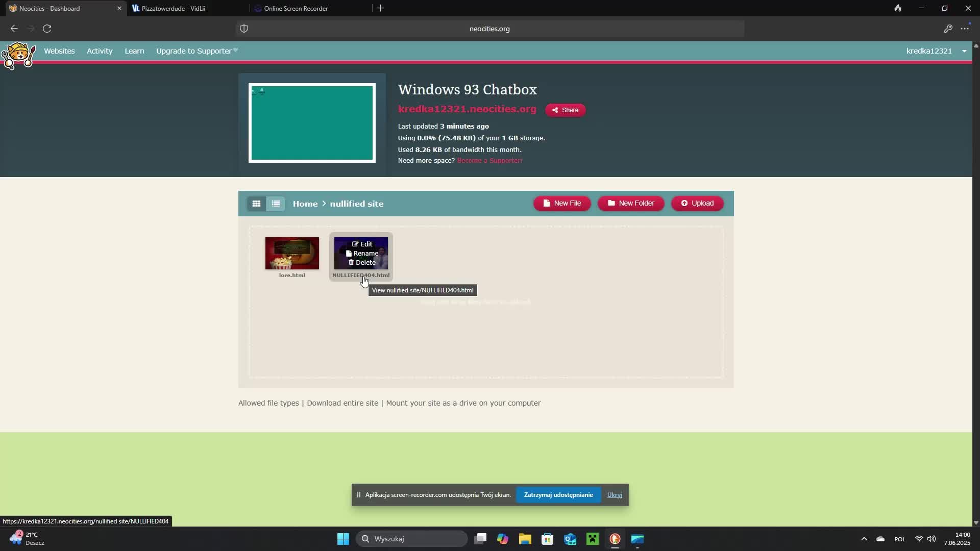Open Wi-Fi network settings tray icon
Screen dimensions: 980x551
pyautogui.click(x=919, y=539)
